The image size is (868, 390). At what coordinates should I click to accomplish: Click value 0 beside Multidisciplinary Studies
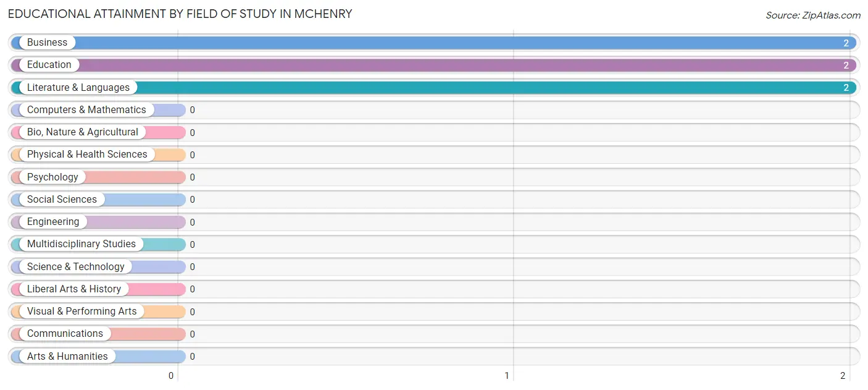pyautogui.click(x=192, y=245)
